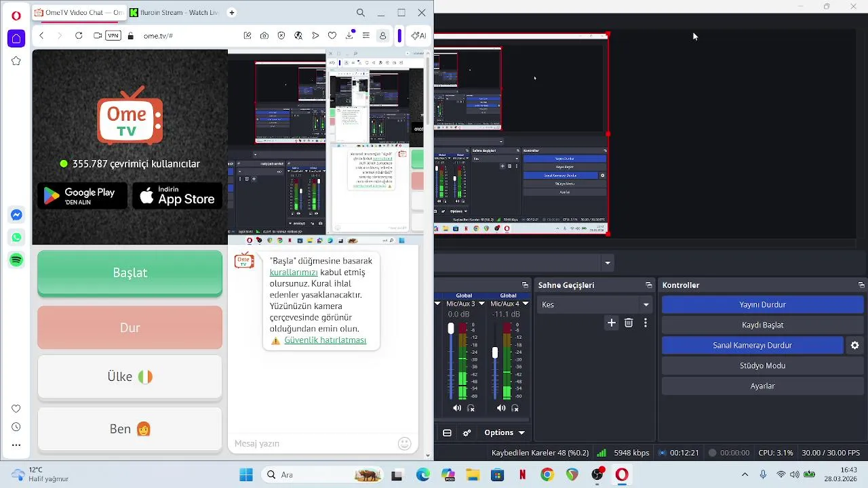Click the camera permission icon in address bar

point(98,36)
